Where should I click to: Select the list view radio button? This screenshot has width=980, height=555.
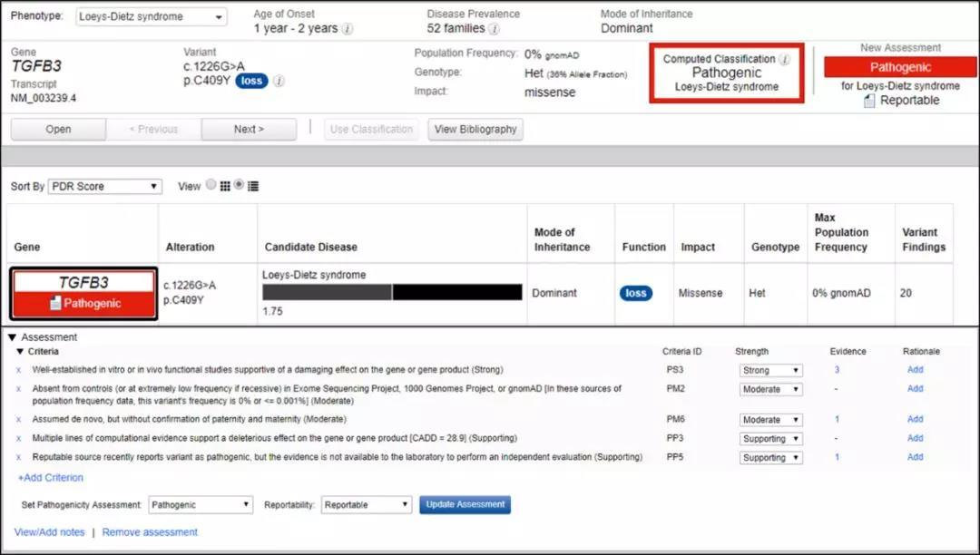pos(239,185)
